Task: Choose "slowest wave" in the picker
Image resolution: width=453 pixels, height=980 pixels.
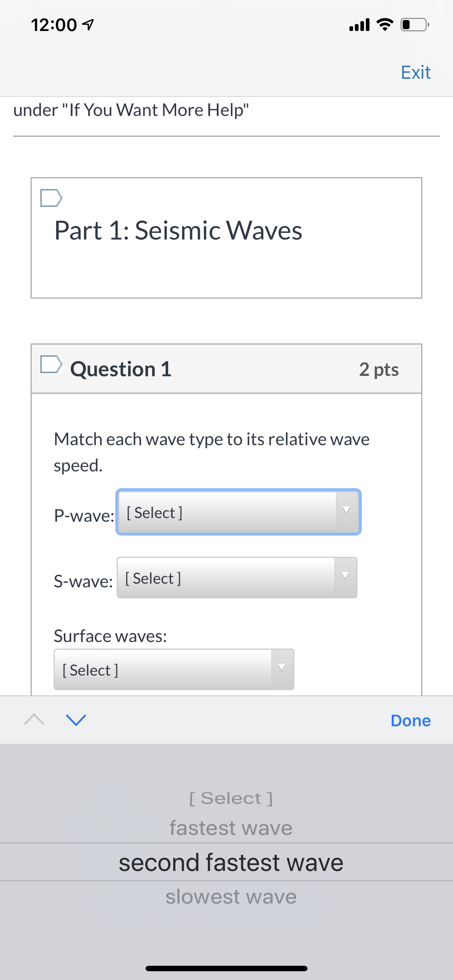Action: click(231, 896)
